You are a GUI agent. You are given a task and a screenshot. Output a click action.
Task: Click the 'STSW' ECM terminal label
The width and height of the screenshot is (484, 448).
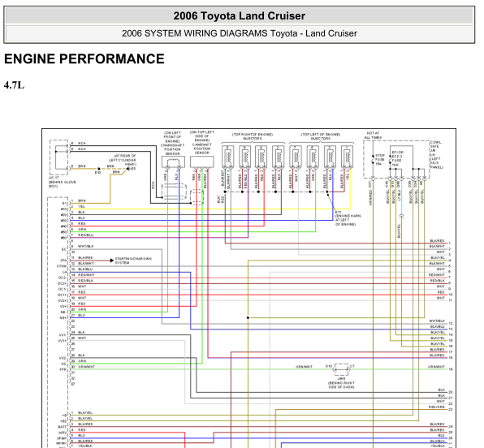tap(62, 266)
